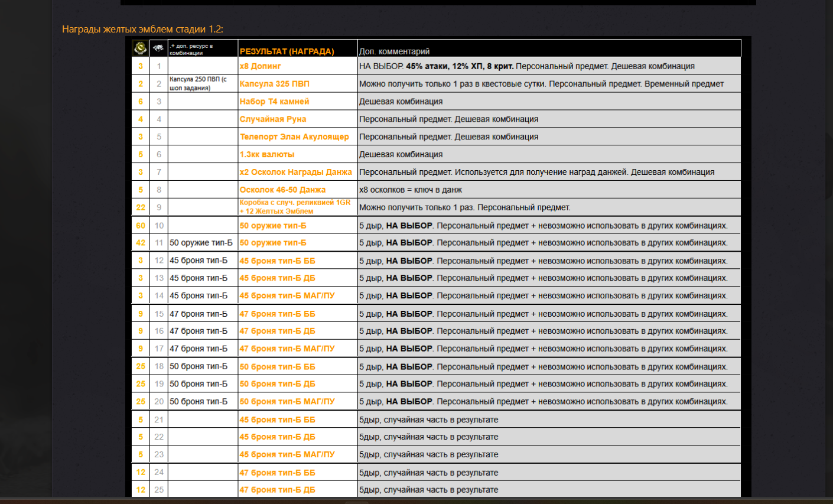Viewport: 833px width, 504px height.
Task: Click the yellow emblem icon in table header
Action: point(140,48)
